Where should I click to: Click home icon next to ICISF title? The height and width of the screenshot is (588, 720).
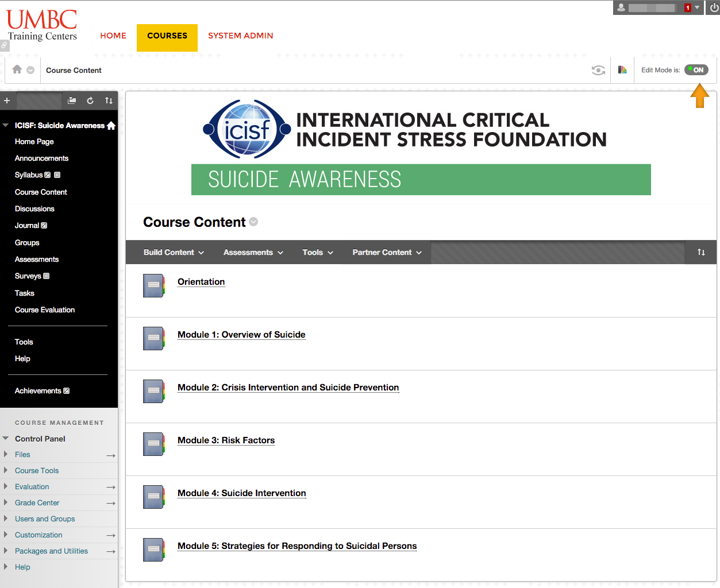pos(111,125)
